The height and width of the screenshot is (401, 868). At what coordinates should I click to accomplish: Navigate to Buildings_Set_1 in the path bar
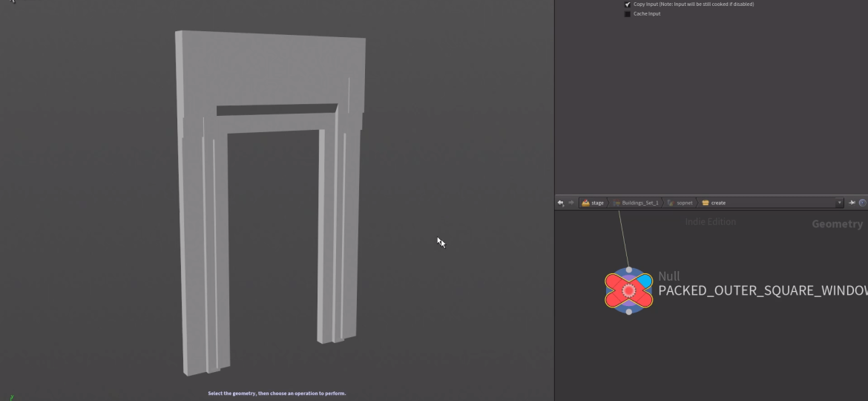[x=639, y=203]
